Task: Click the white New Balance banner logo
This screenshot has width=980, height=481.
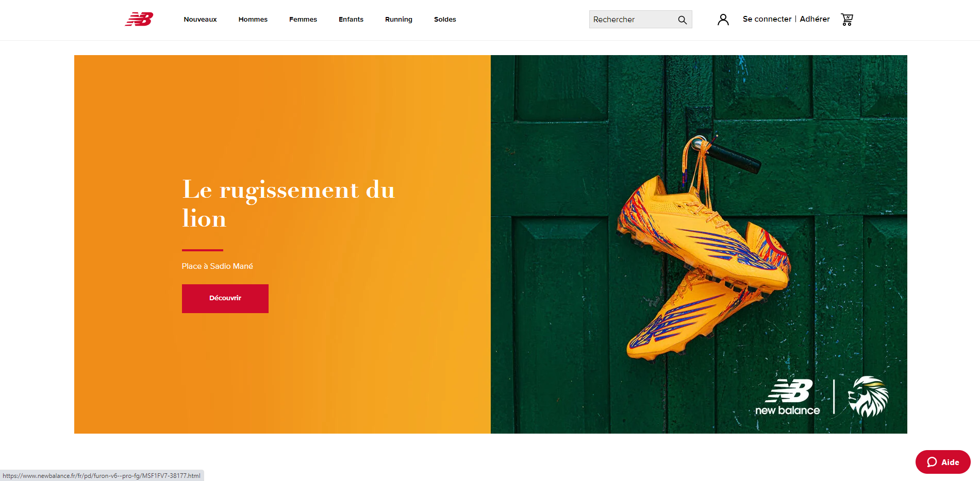Action: pos(788,397)
